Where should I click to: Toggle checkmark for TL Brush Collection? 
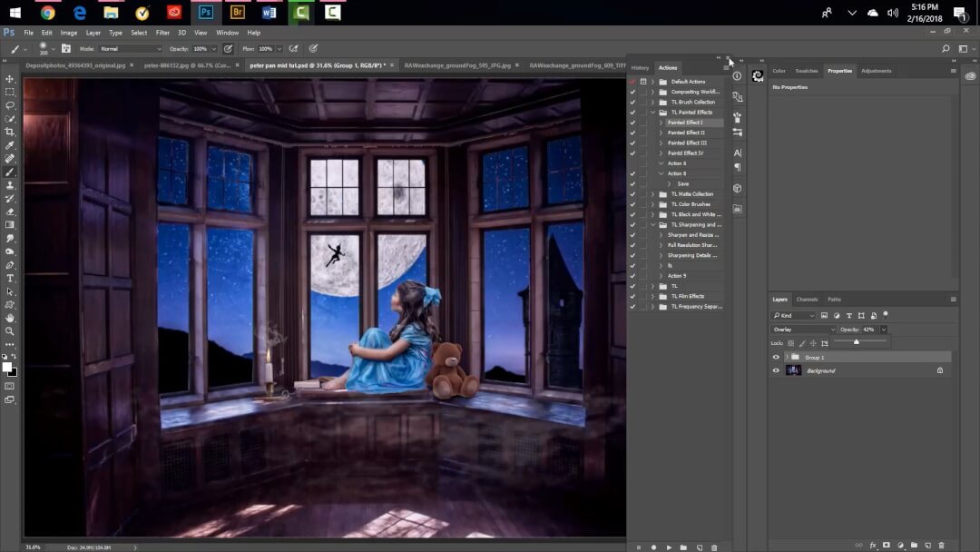(x=632, y=102)
